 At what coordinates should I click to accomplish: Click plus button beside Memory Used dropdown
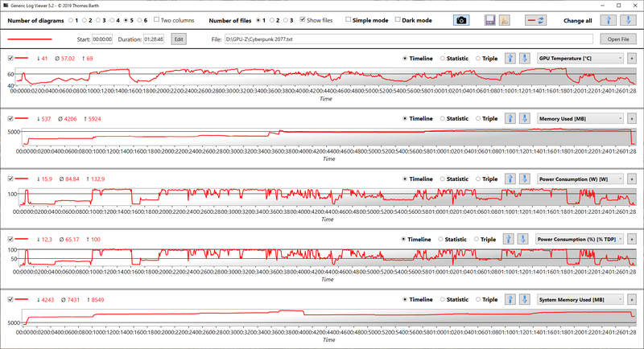tap(632, 118)
